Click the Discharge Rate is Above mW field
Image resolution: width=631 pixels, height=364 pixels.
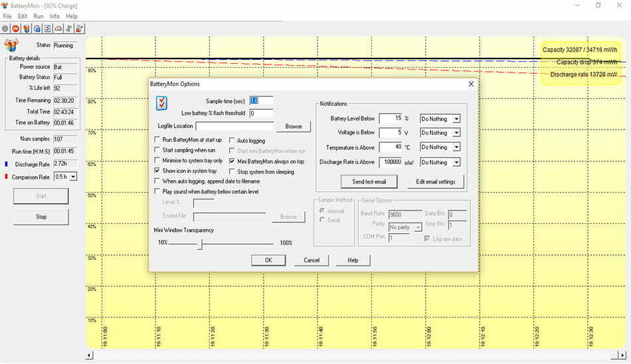point(391,162)
